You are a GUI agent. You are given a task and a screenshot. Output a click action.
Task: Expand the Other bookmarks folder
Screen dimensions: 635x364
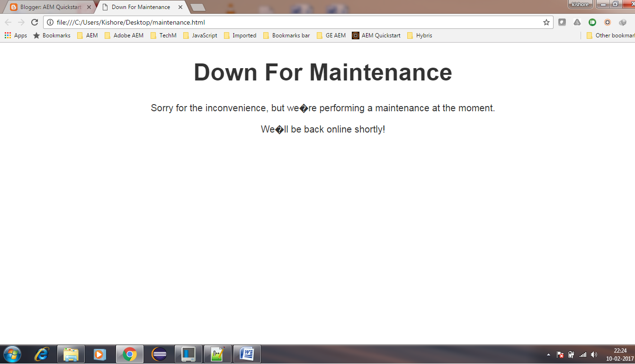coord(612,35)
